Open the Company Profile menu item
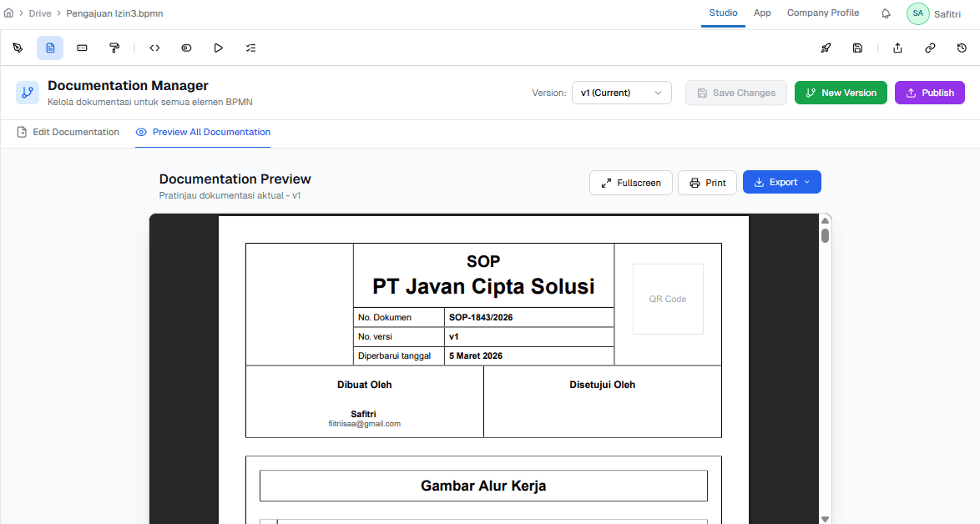Screen dimensions: 980x524 [822, 13]
